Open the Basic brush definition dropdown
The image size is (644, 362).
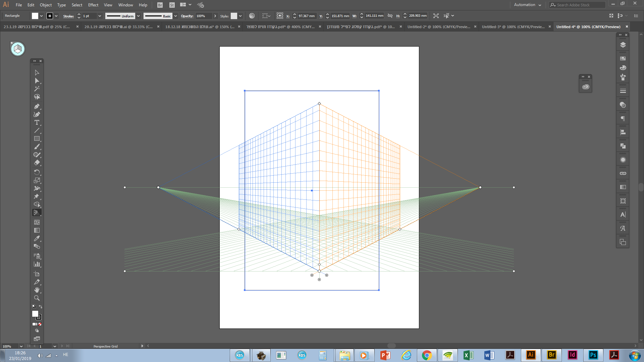tap(175, 16)
